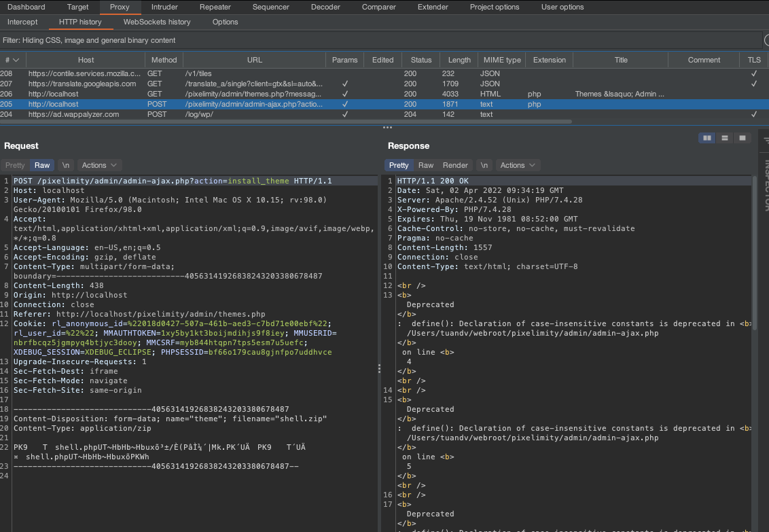The image size is (769, 532).
Task: Choose the single panel layout icon
Action: [x=742, y=137]
